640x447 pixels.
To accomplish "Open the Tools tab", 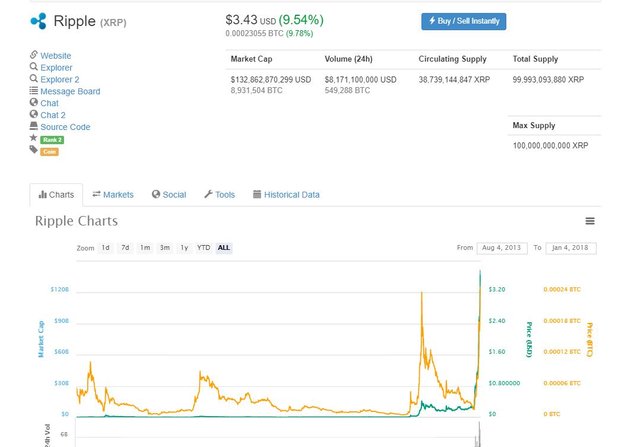I will (x=219, y=195).
